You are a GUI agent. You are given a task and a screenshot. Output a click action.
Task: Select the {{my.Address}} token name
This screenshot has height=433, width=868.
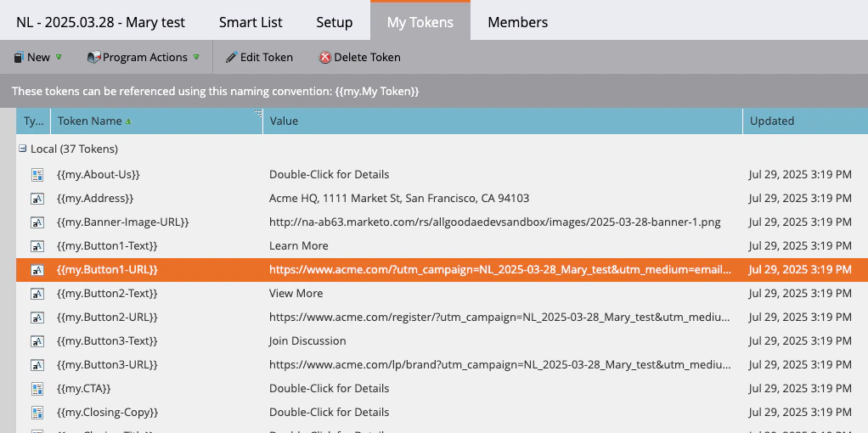pyautogui.click(x=94, y=198)
